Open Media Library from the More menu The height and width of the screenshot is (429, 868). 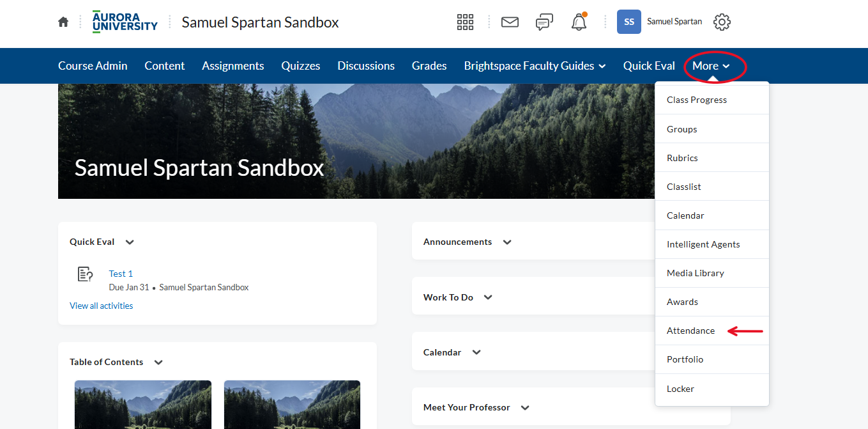[x=712, y=273]
